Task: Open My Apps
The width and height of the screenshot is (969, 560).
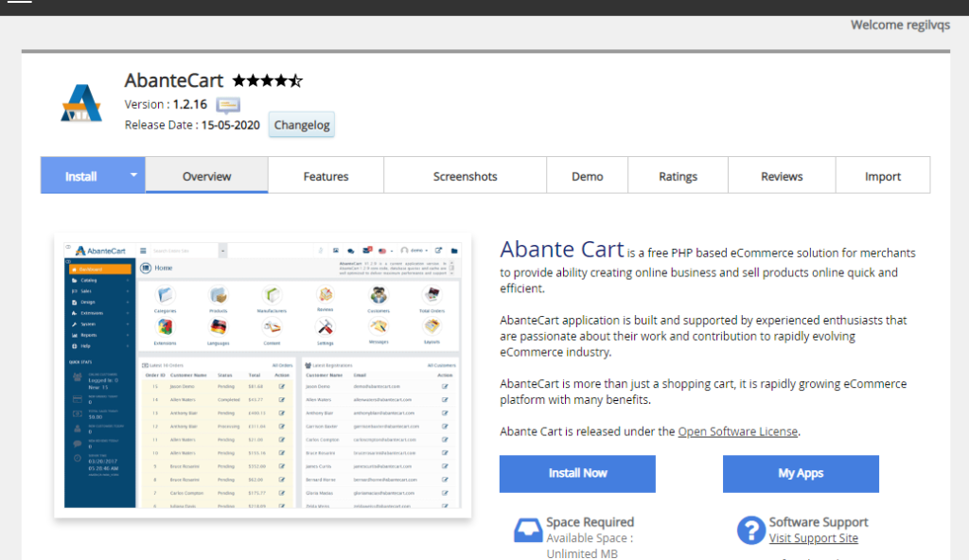Action: click(801, 474)
